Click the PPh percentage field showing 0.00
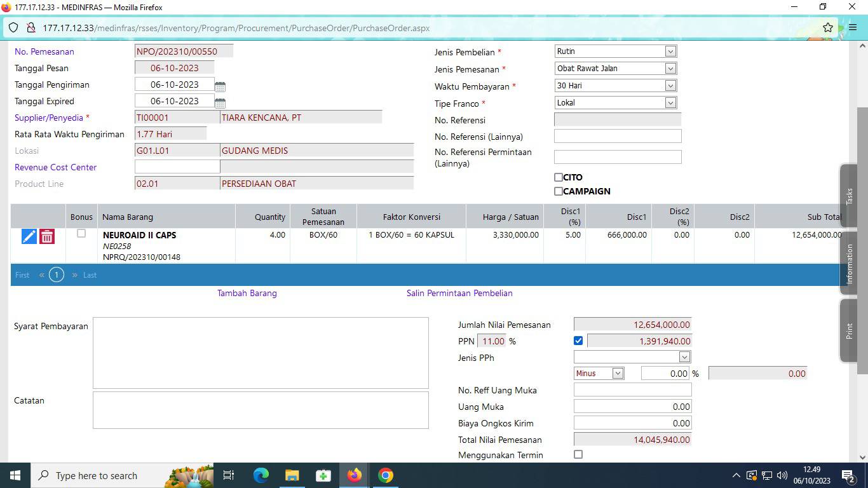This screenshot has width=868, height=488. tap(666, 374)
